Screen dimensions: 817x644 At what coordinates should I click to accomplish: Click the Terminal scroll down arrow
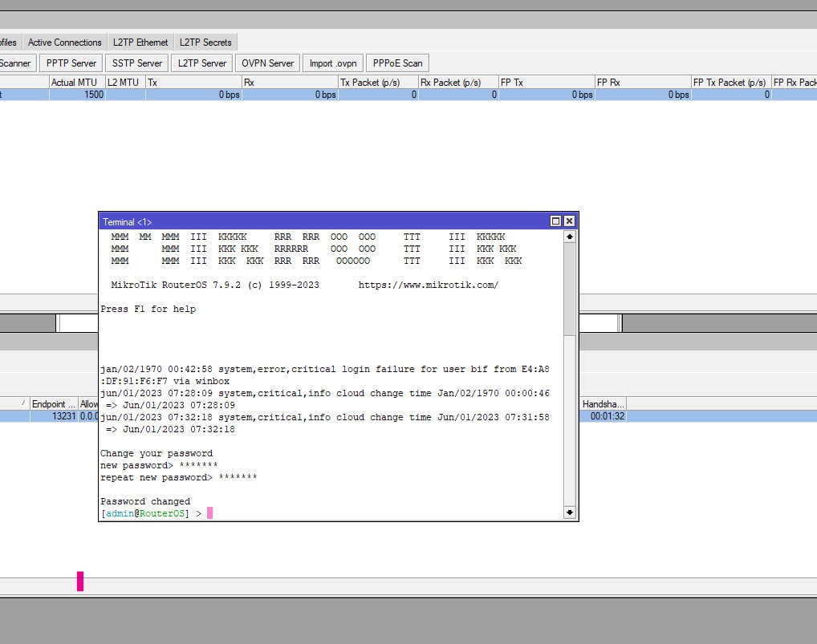(570, 512)
